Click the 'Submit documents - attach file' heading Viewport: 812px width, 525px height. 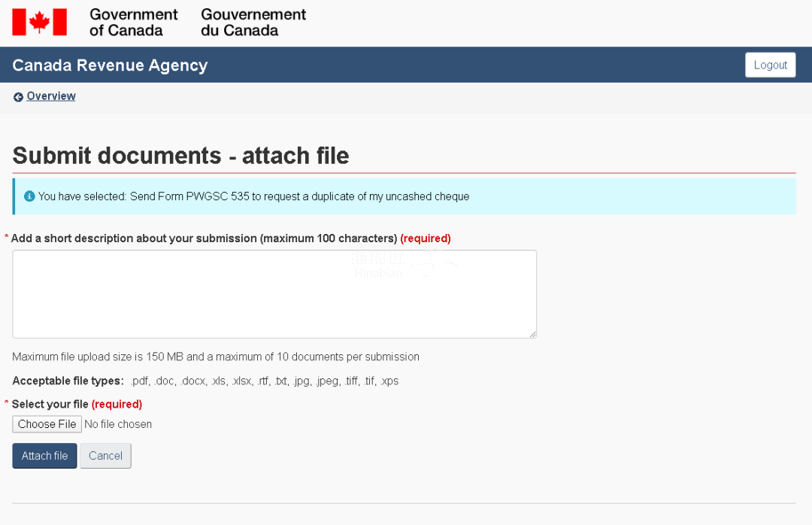[x=180, y=156]
